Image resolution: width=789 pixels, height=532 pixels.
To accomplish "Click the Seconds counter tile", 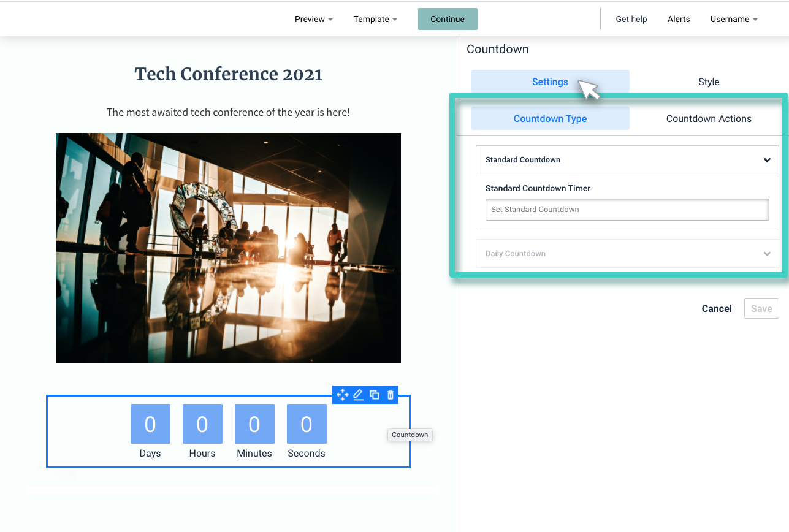I will point(307,424).
